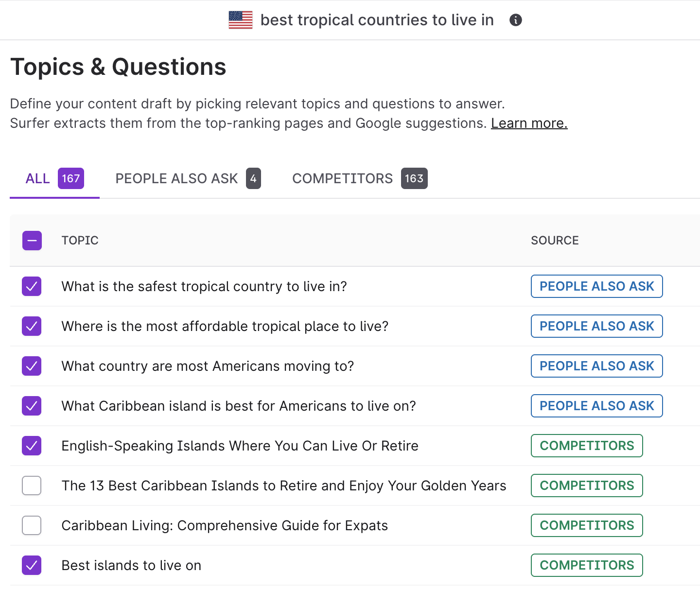Uncheck 'What Caribbean island is best for Americans'

coord(32,406)
